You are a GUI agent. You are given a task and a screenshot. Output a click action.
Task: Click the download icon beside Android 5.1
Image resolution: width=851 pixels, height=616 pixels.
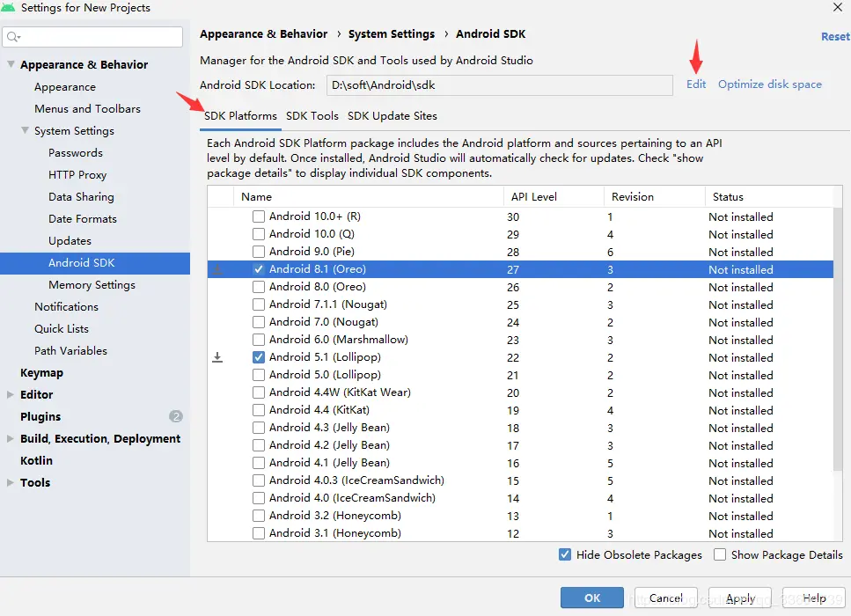pyautogui.click(x=217, y=357)
